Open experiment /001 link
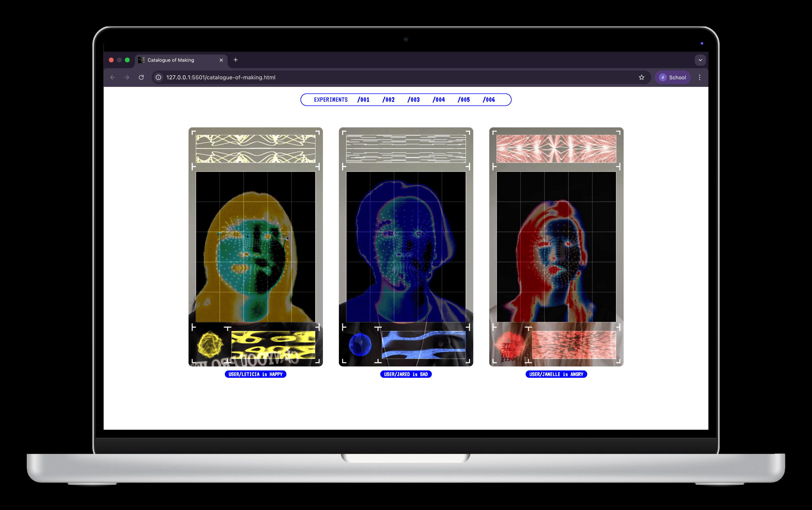The image size is (812, 510). pyautogui.click(x=363, y=99)
